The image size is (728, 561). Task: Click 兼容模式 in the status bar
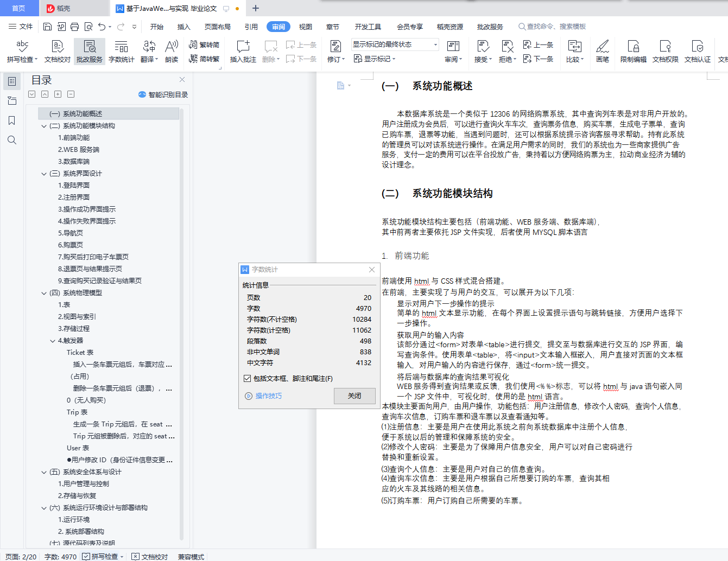point(191,557)
